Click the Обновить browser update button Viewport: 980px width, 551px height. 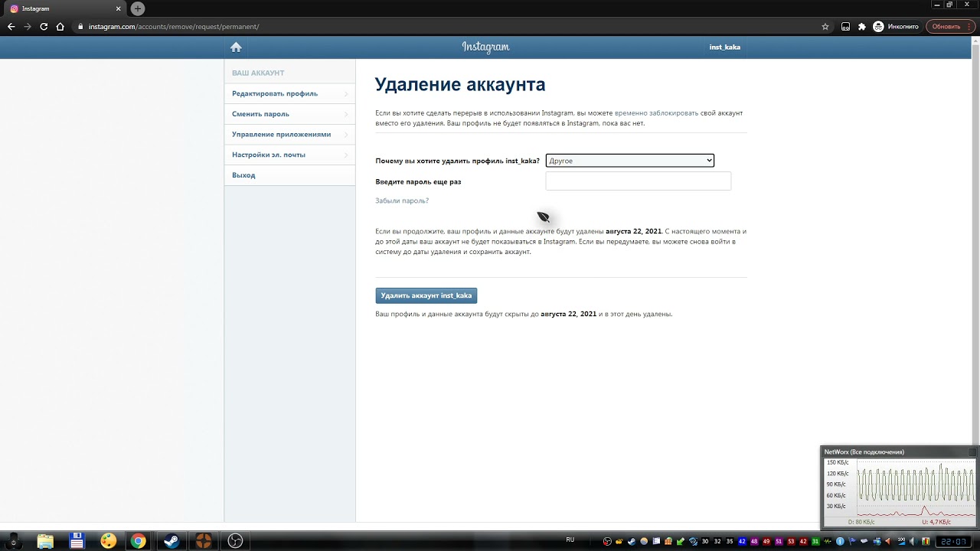click(x=950, y=26)
